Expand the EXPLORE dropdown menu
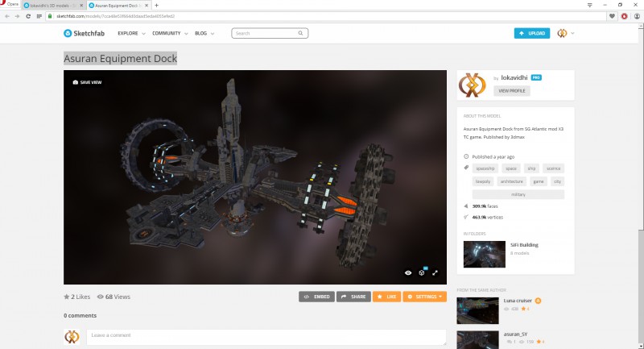 tap(131, 33)
